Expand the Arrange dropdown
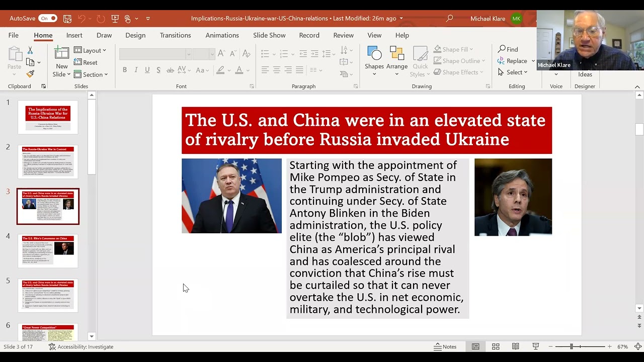Image resolution: width=644 pixels, height=362 pixels. pyautogui.click(x=397, y=73)
